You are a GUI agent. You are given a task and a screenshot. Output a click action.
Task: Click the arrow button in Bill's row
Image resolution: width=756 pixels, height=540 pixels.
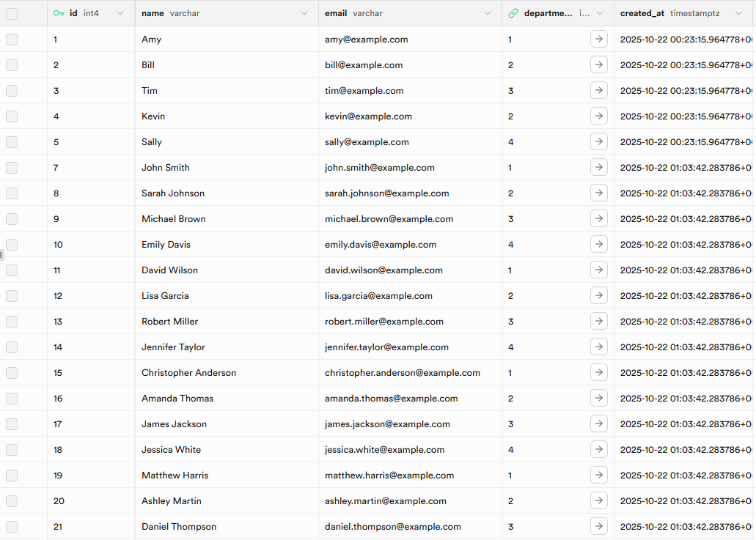599,64
